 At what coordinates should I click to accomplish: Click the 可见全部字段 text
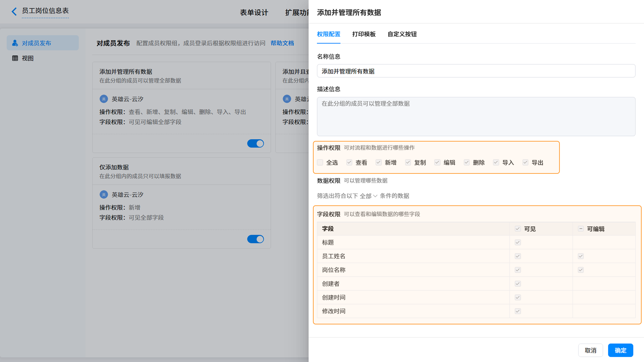(x=146, y=218)
